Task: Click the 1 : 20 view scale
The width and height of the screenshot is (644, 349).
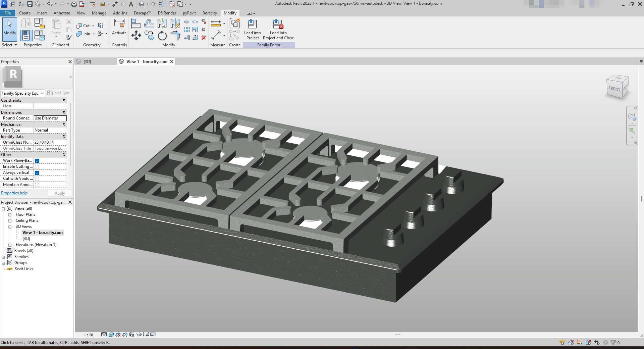Action: [x=89, y=335]
